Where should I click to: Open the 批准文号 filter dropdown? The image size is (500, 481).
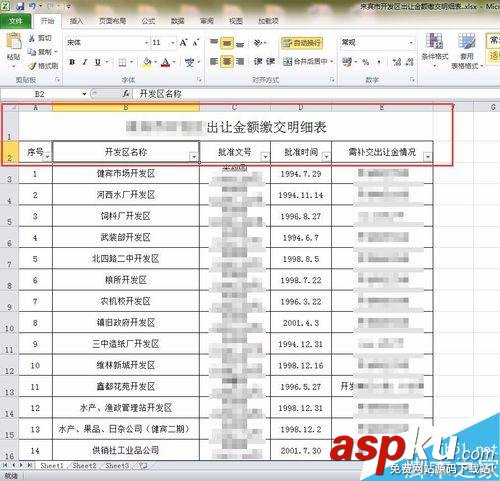click(x=265, y=156)
